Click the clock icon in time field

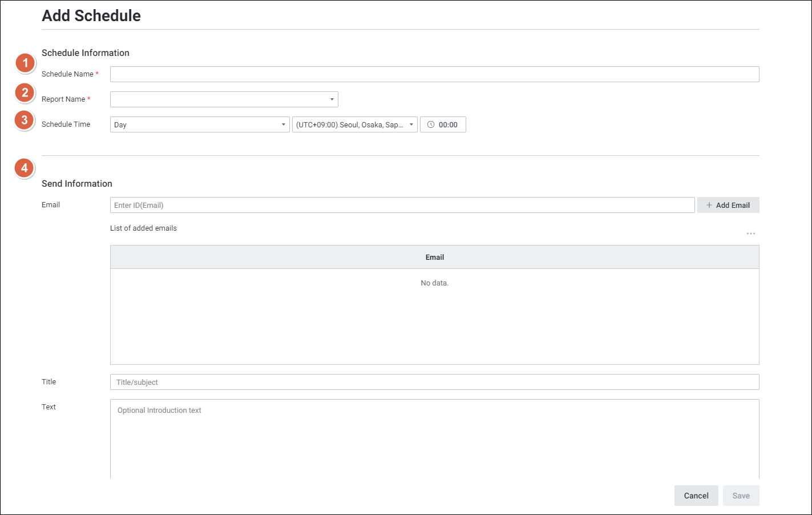coord(431,124)
